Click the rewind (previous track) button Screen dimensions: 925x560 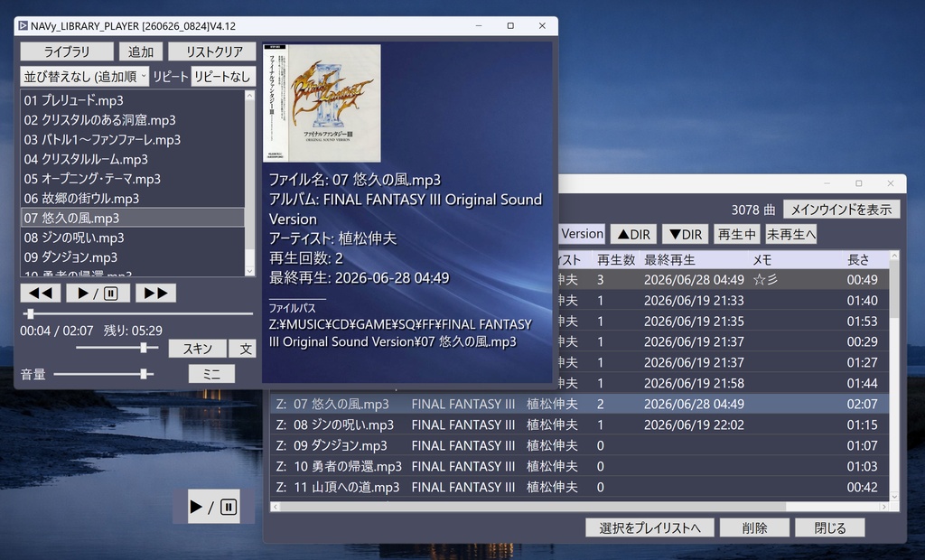[41, 294]
